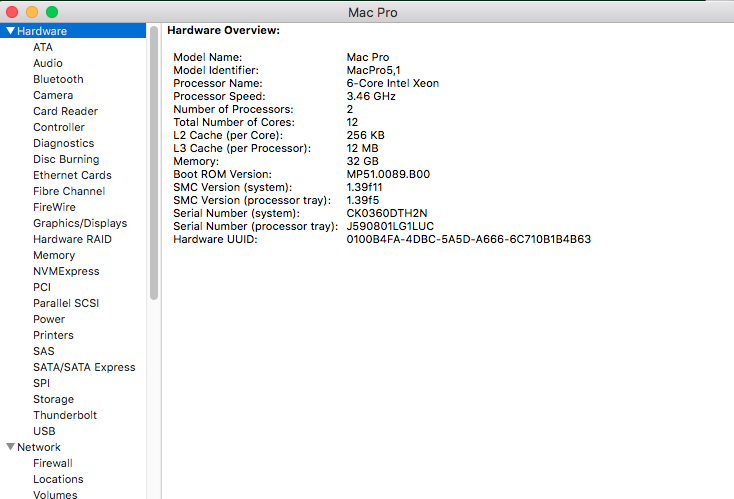
Task: Select Thunderbolt in the sidebar
Action: pyautogui.click(x=65, y=415)
